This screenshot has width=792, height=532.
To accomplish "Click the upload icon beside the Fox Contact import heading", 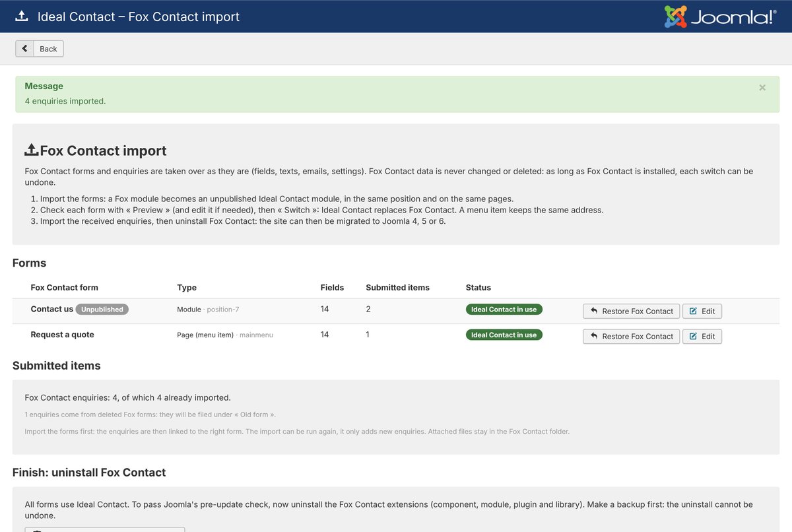I will [31, 150].
